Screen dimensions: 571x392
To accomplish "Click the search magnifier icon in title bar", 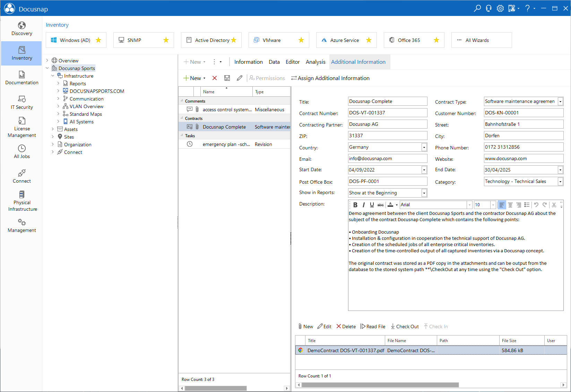I will [x=477, y=8].
